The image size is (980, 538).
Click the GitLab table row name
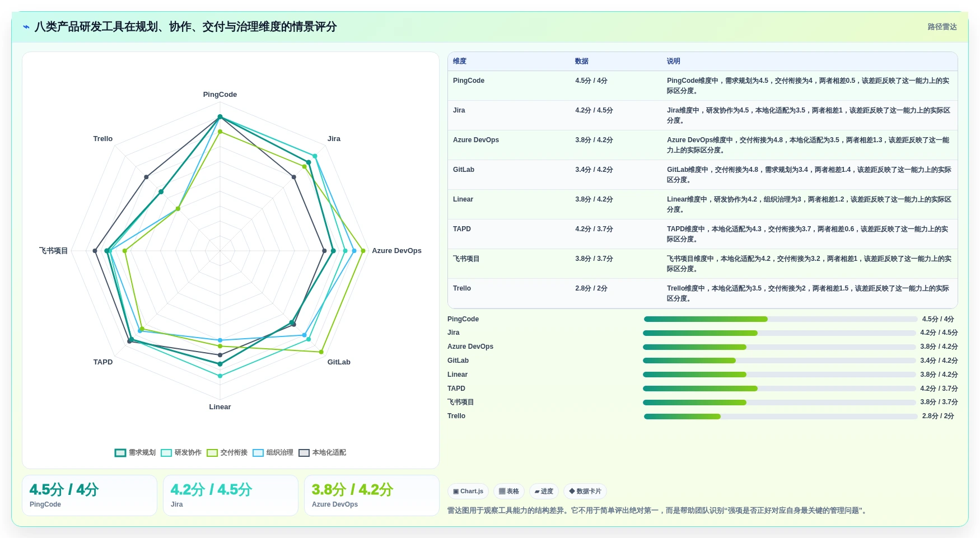point(464,170)
